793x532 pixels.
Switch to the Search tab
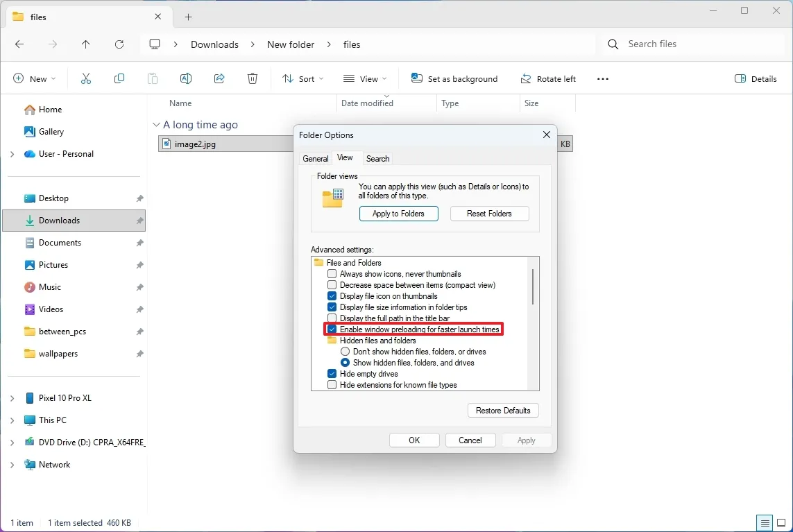click(x=377, y=159)
